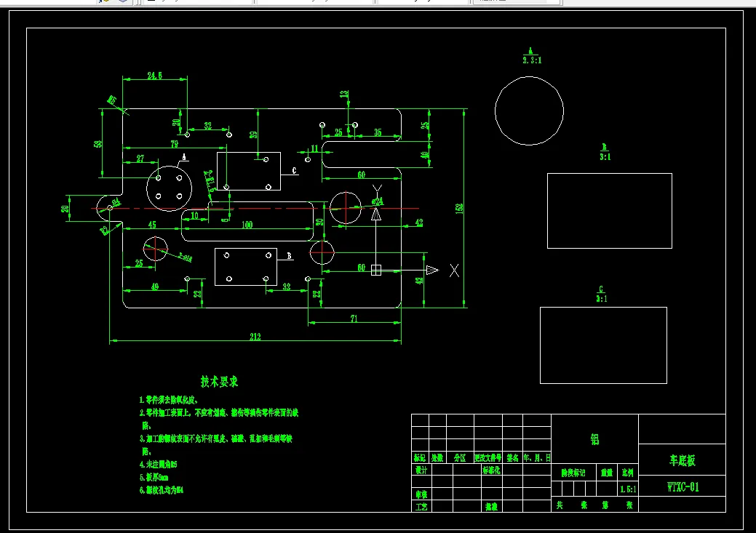Viewport: 756px width, 533px height.
Task: Click the part name 车底板
Action: pyautogui.click(x=683, y=460)
